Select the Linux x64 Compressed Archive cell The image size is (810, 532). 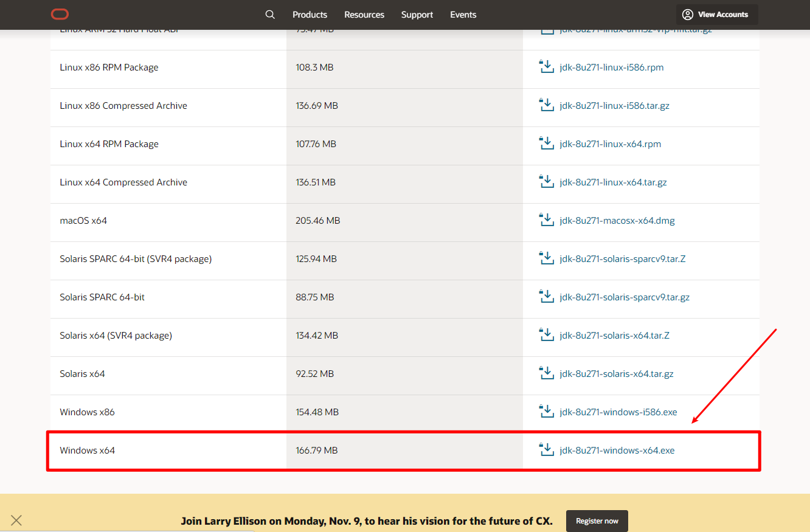click(168, 184)
